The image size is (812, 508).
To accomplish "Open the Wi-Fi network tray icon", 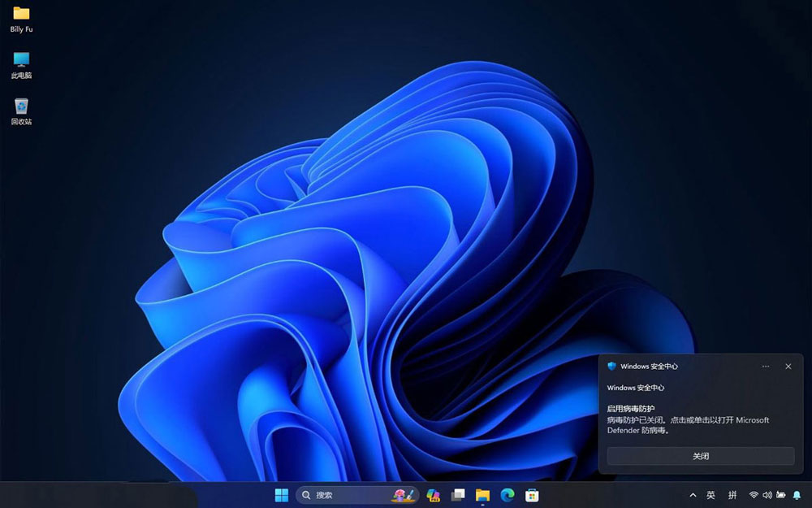I will click(754, 495).
